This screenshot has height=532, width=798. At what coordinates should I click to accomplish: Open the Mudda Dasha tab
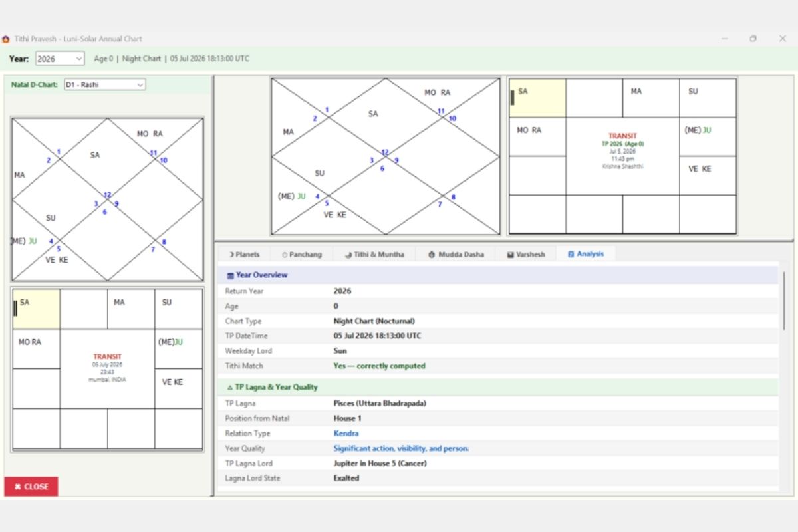pos(456,254)
